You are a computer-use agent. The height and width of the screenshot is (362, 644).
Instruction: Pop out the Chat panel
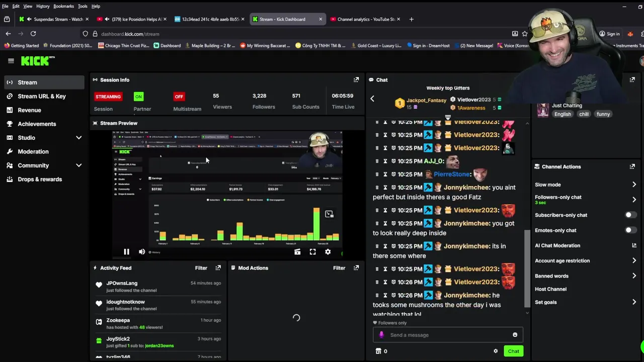coord(632,80)
